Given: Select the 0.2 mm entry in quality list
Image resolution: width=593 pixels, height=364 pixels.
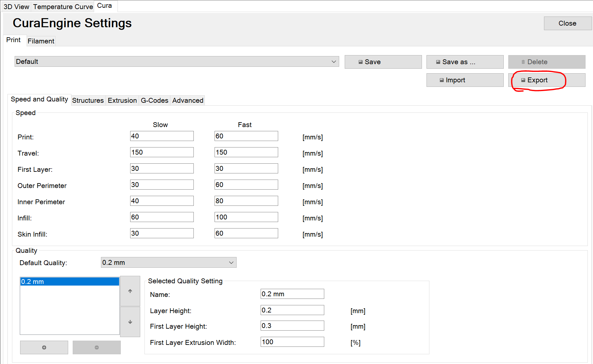Looking at the screenshot, I should (x=70, y=282).
